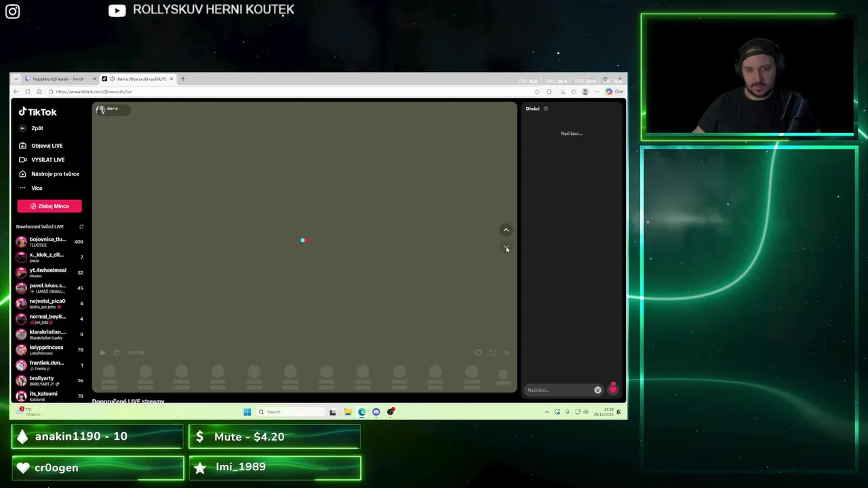Open bojovnice_tlu... live stream

click(50, 241)
